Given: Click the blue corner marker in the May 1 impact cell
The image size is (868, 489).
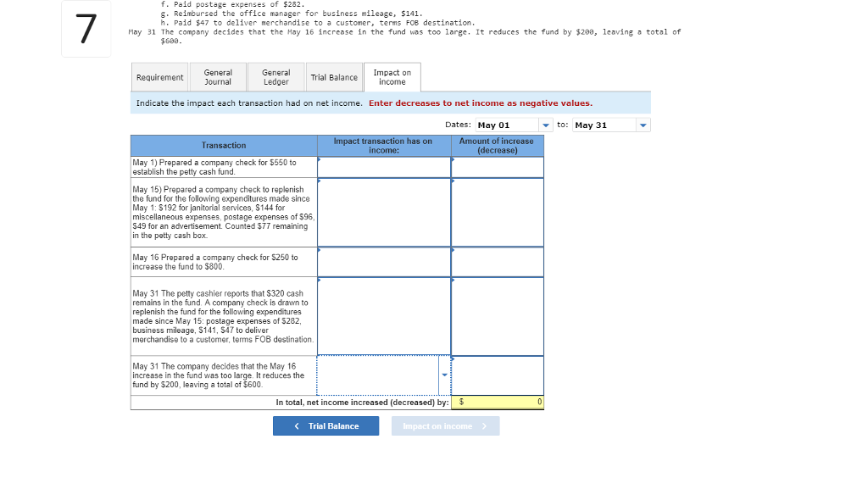Looking at the screenshot, I should pos(320,160).
